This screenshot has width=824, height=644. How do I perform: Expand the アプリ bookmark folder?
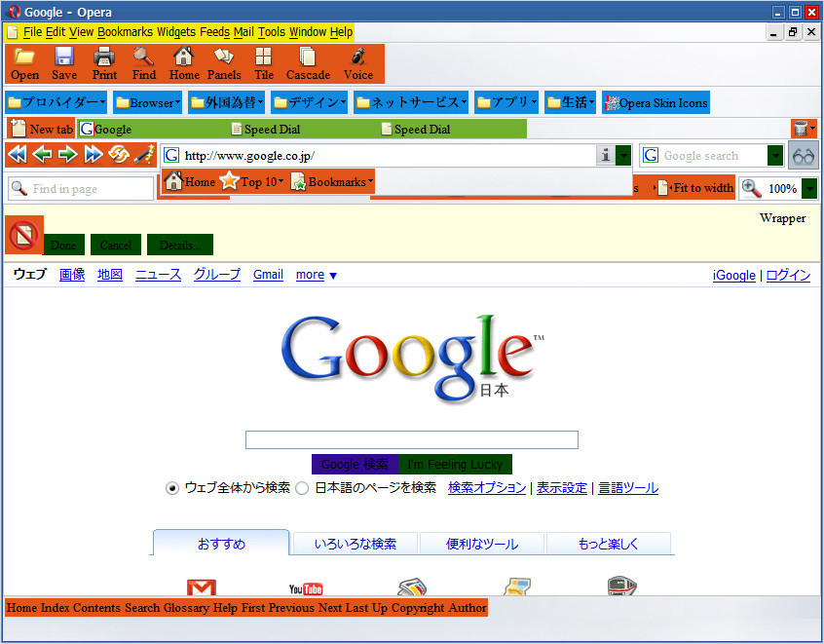506,103
